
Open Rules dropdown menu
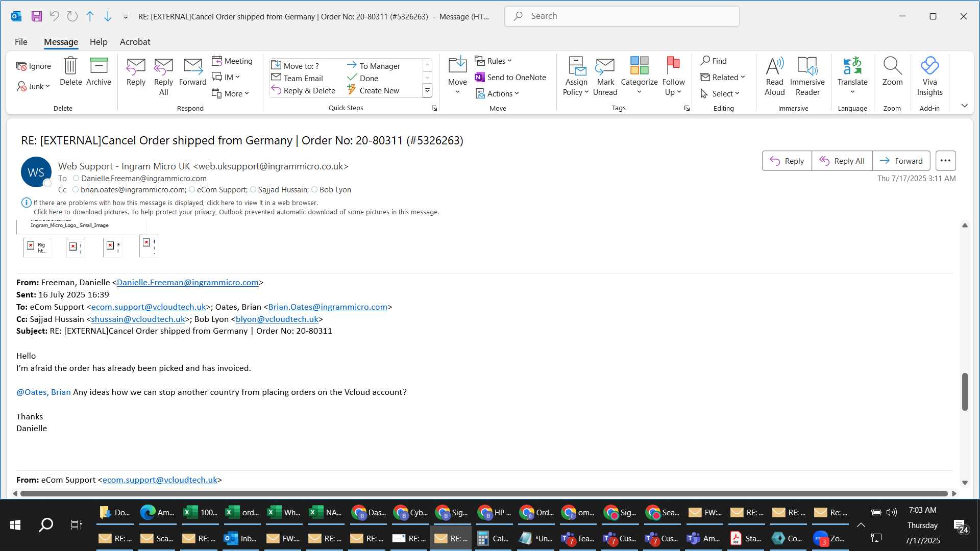(x=493, y=61)
